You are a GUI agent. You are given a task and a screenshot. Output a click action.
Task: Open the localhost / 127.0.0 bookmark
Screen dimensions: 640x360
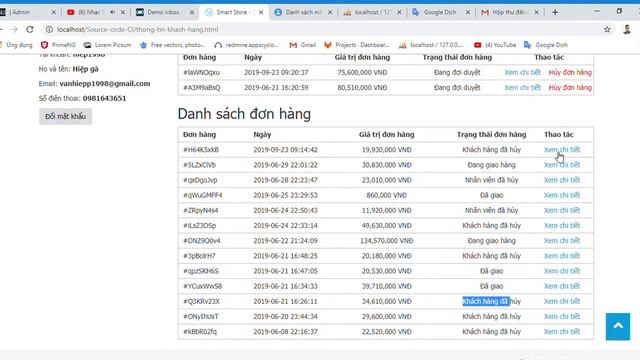tap(431, 45)
